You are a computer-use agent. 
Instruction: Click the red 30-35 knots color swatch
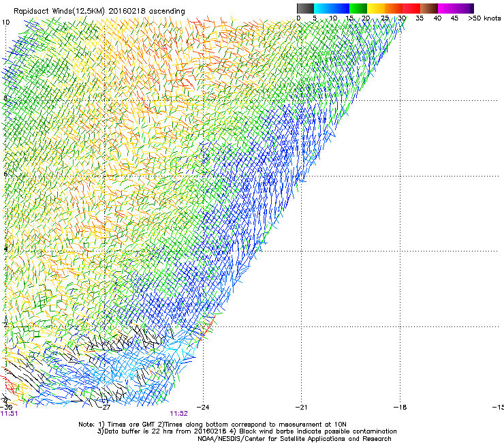(x=411, y=8)
